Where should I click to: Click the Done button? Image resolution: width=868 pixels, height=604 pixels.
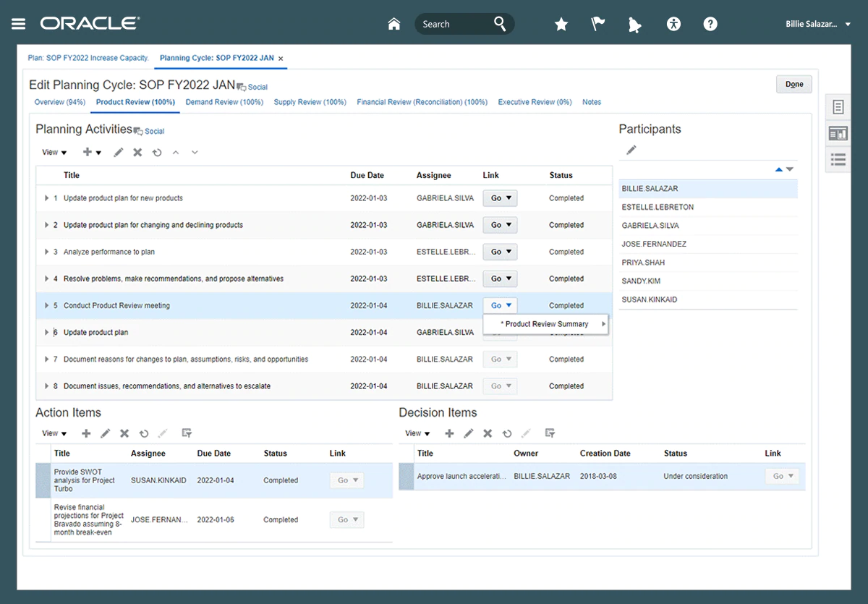point(794,85)
